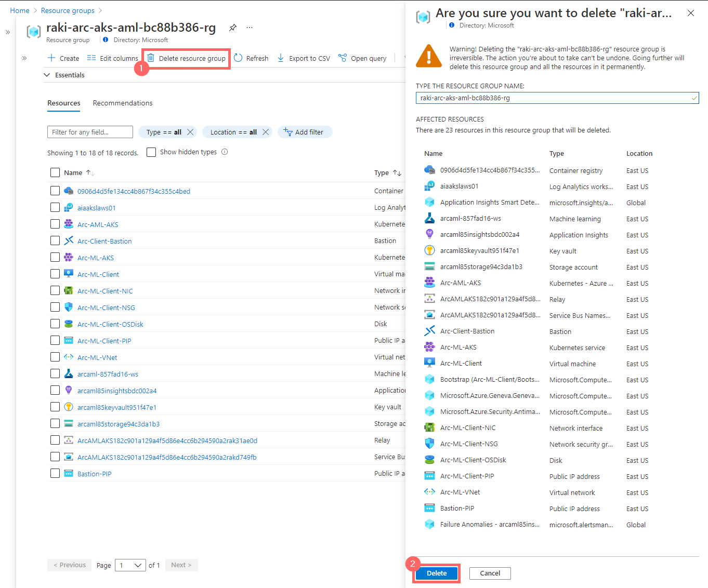Click the Arc-Client-Bastion icon in the resource list

(69, 240)
